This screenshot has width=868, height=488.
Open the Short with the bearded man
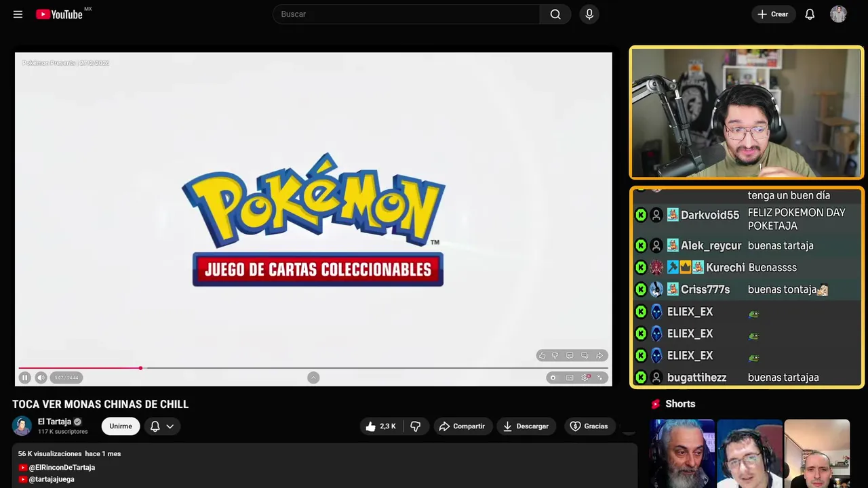pos(682,453)
